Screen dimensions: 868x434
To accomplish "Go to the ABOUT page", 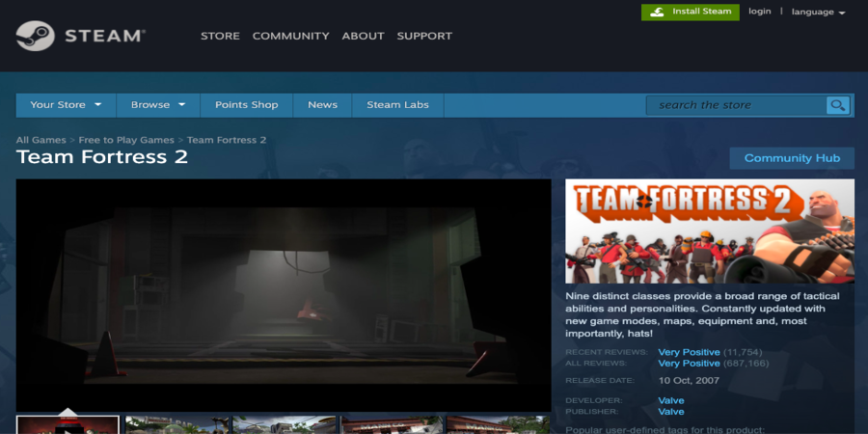I will coord(364,36).
